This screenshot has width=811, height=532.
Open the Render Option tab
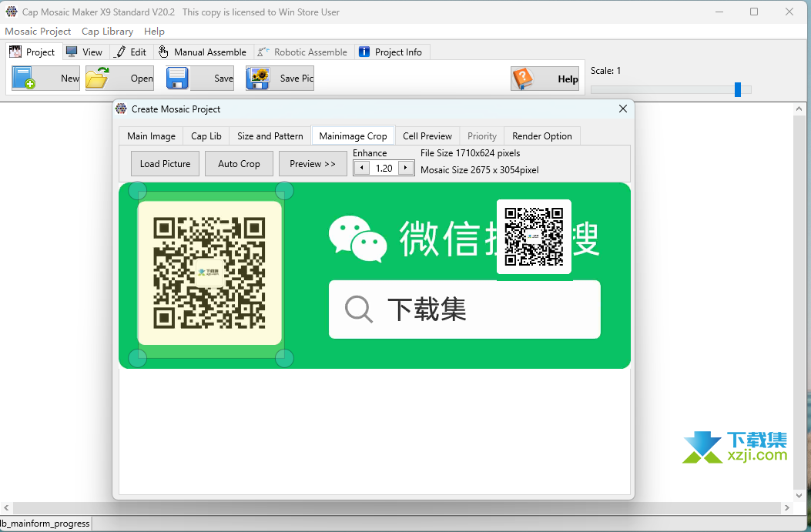tap(542, 136)
